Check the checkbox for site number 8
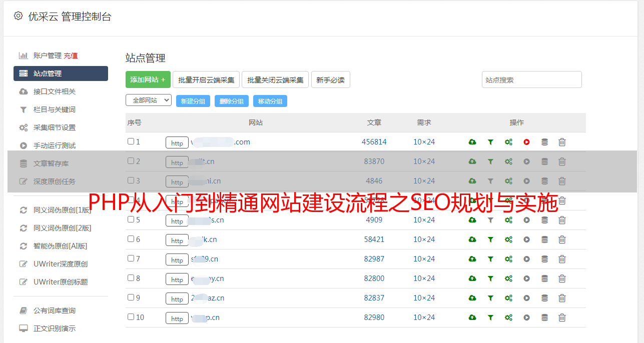Screen dimensions: 644x343 point(131,278)
